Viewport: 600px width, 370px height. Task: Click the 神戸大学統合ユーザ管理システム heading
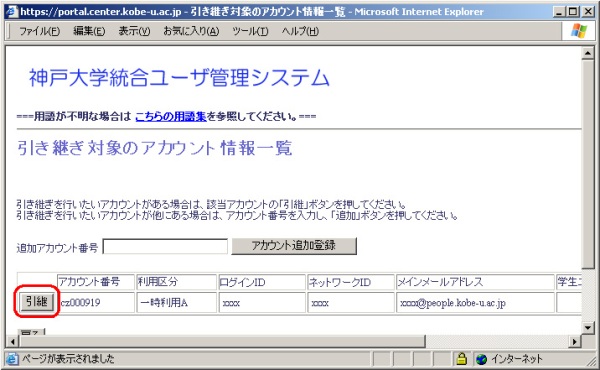pyautogui.click(x=179, y=78)
